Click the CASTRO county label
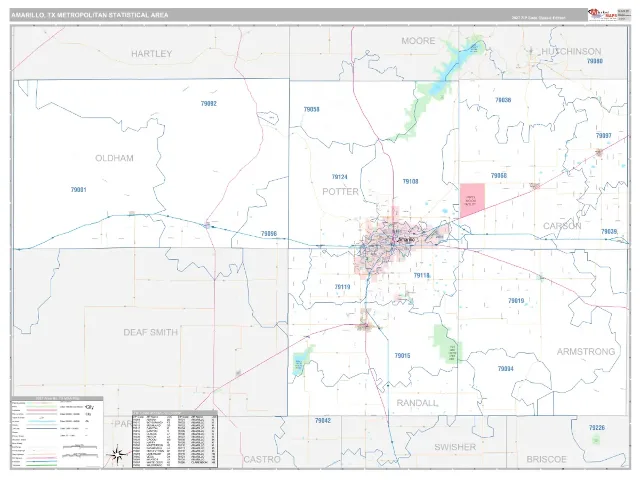This screenshot has width=640, height=480. (262, 460)
